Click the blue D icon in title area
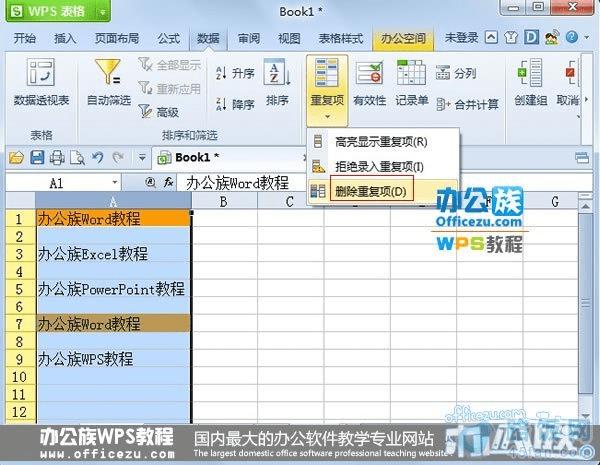 tap(532, 38)
